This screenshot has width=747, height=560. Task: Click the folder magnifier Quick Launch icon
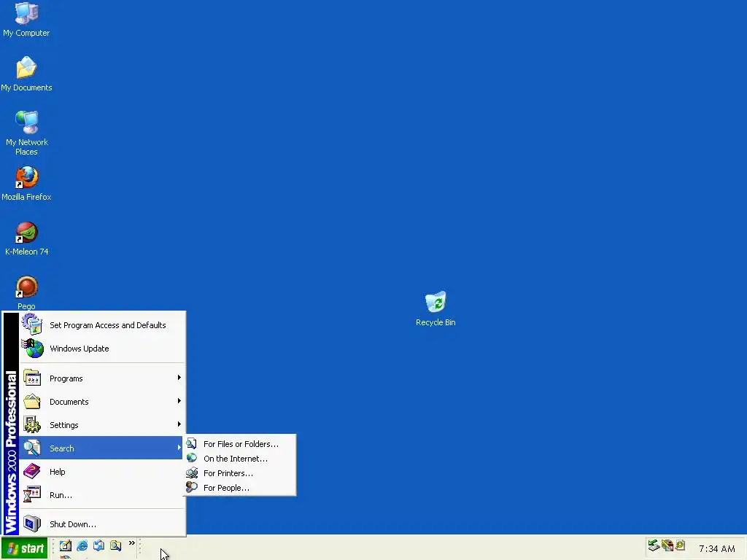[x=115, y=545]
